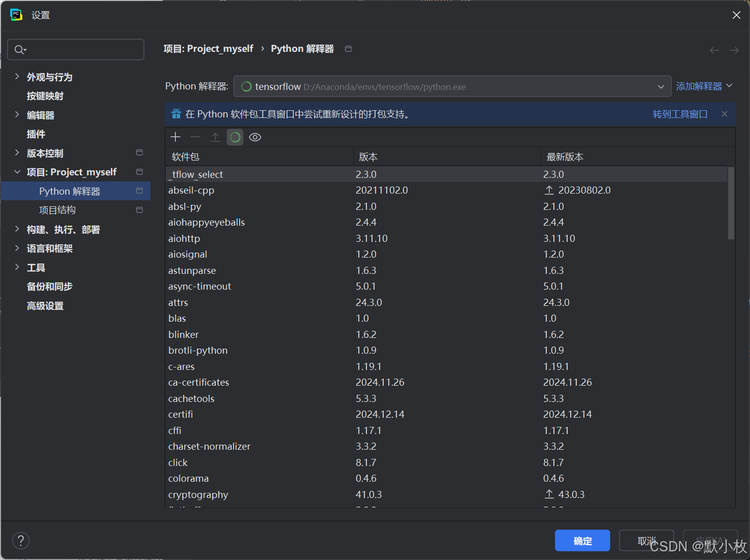Select the async-timeout package row
Viewport: 750px width, 560px height.
point(447,286)
